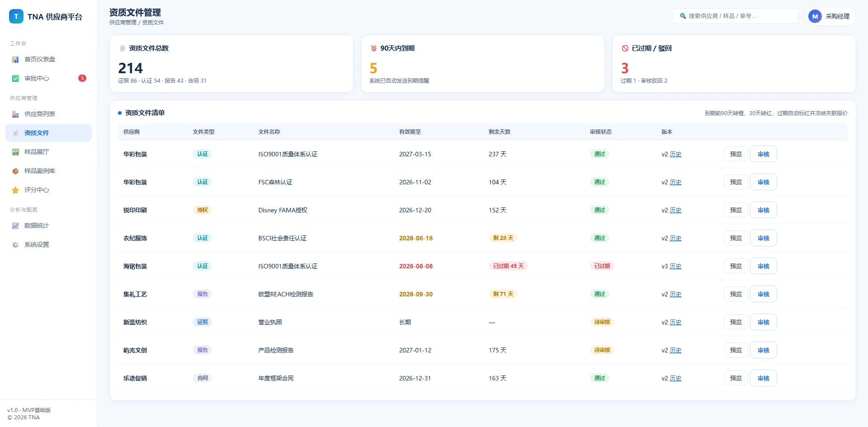
Task: Focus the 搜索供应商 / 样品 / 单号 search field
Action: click(736, 16)
